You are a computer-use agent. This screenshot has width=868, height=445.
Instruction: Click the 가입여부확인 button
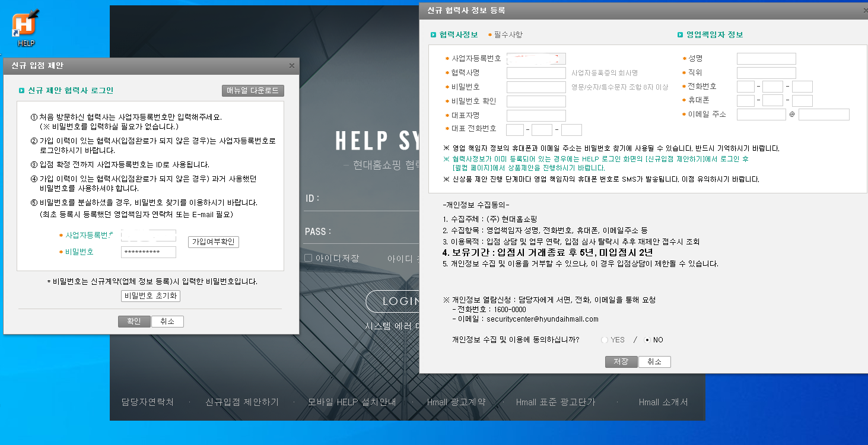214,242
